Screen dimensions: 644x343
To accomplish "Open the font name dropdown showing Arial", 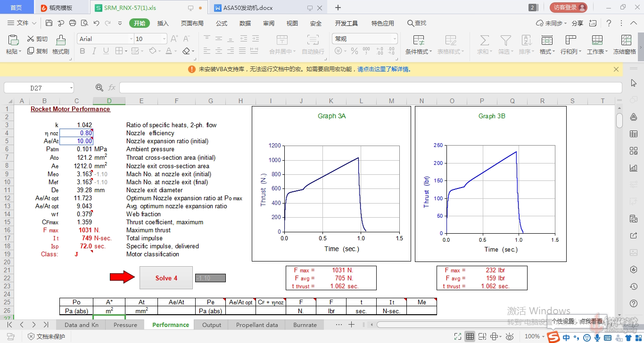I will click(131, 39).
